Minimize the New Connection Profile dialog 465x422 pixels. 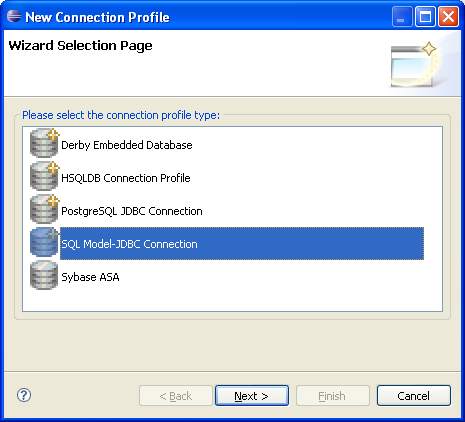pyautogui.click(x=402, y=16)
